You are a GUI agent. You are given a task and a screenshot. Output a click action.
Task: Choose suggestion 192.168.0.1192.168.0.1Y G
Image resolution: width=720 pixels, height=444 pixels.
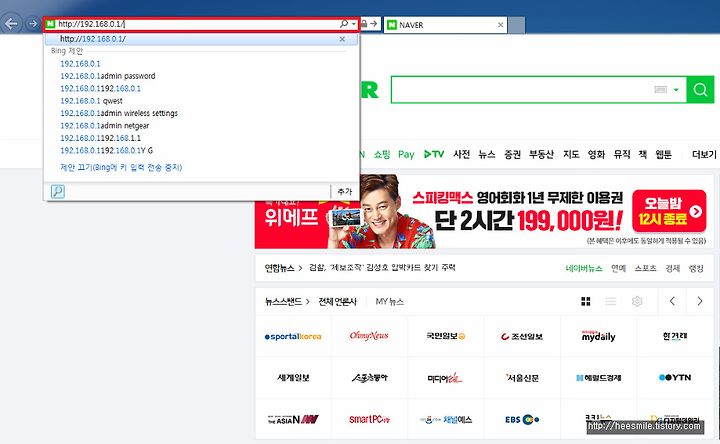coord(107,151)
